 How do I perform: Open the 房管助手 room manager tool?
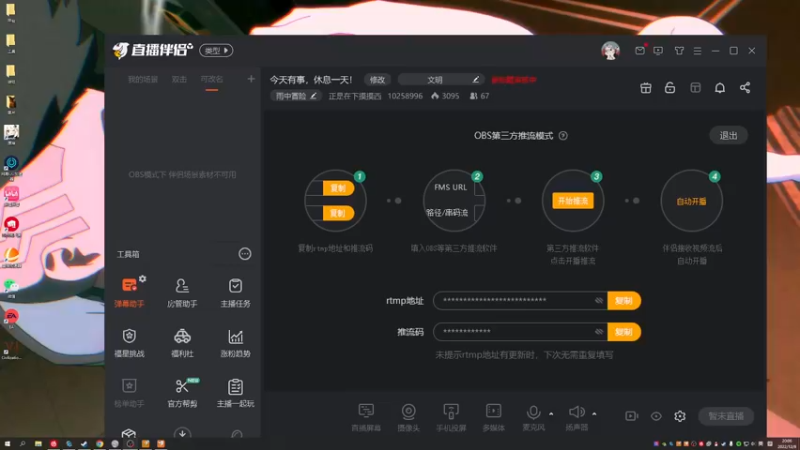[x=182, y=292]
